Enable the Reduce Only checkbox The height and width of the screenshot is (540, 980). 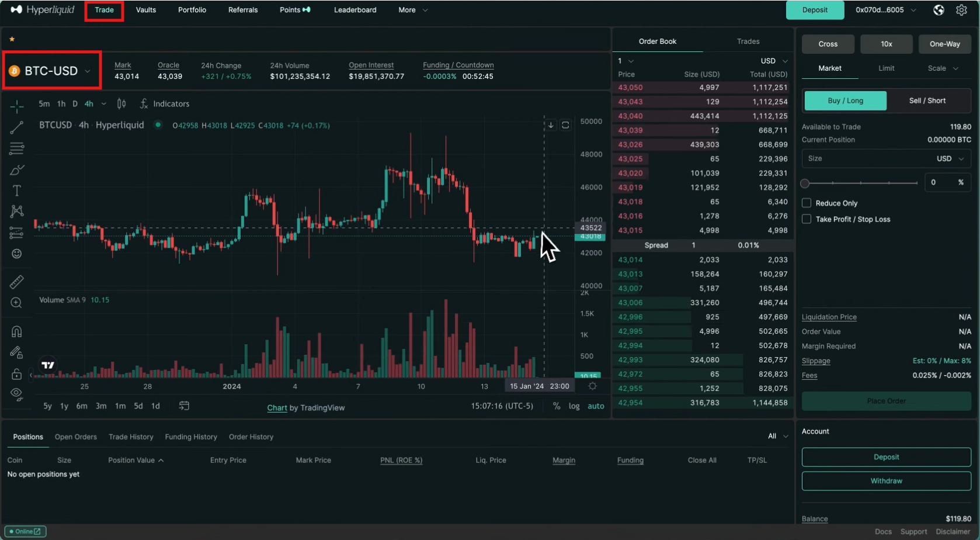807,203
